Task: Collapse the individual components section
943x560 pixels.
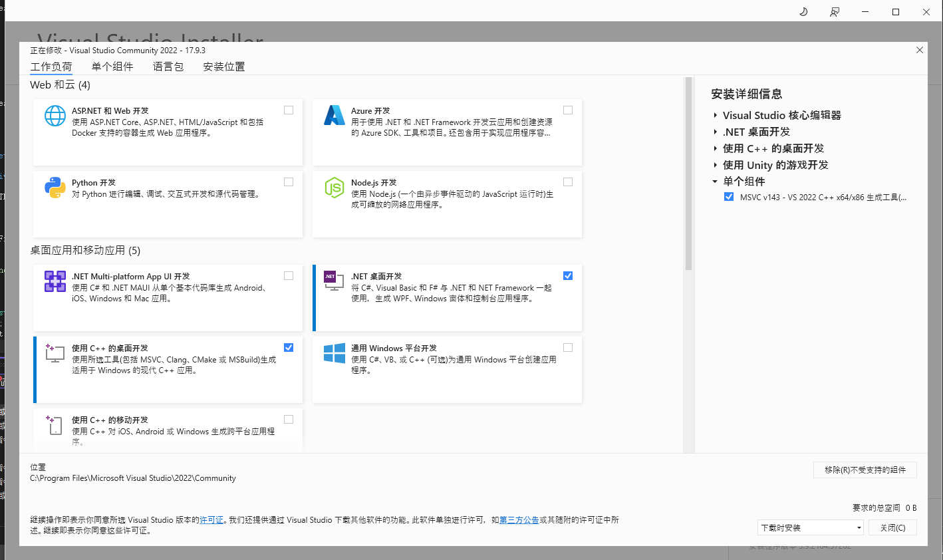Action: pos(715,182)
